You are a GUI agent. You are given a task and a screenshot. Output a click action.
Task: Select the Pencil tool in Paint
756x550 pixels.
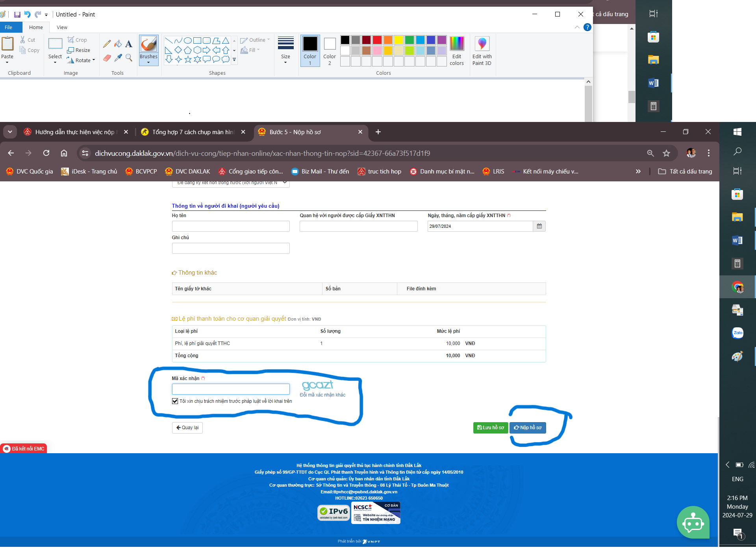107,44
